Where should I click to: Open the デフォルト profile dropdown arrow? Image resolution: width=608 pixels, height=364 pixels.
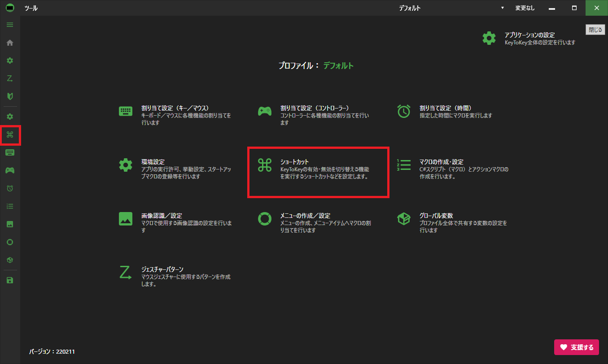coord(503,8)
